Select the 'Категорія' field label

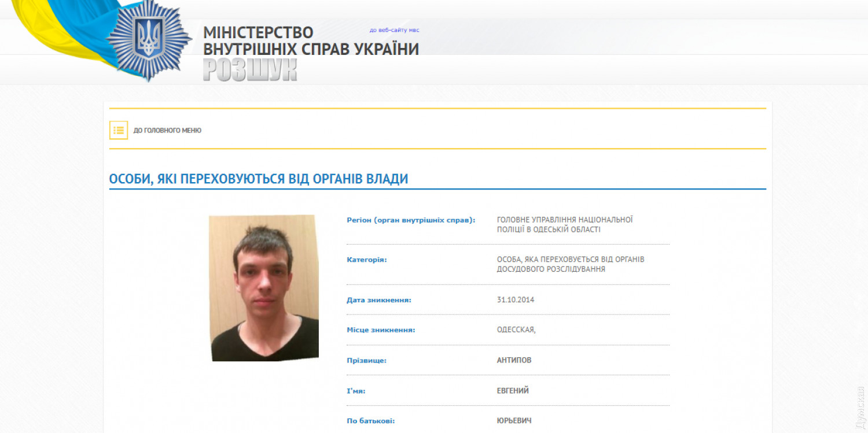click(367, 260)
